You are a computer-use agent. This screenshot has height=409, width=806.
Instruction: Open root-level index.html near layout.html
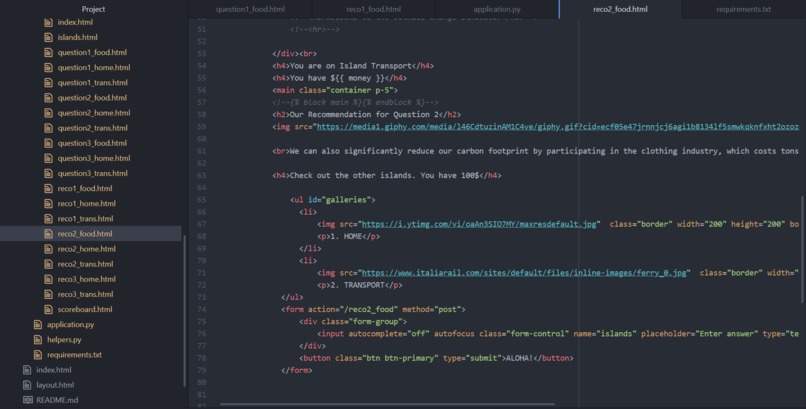point(54,370)
